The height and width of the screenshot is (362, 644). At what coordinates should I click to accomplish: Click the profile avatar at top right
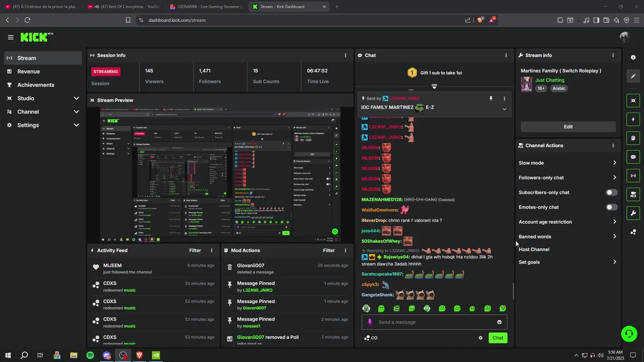(x=625, y=37)
